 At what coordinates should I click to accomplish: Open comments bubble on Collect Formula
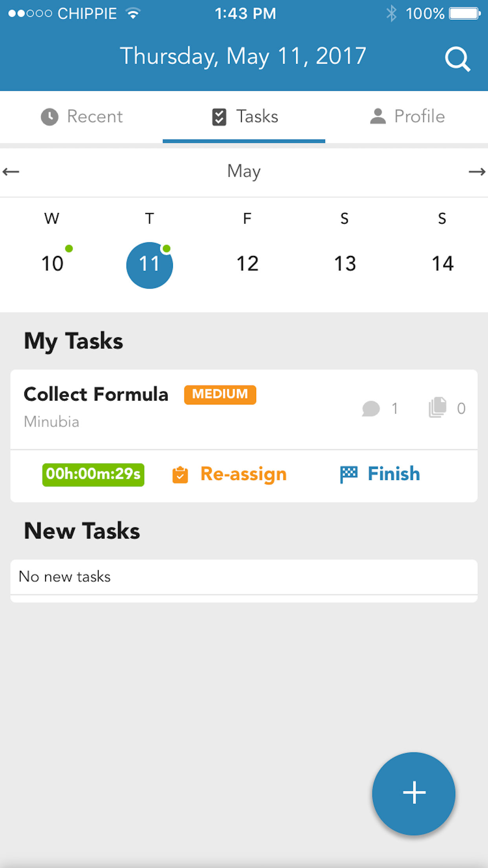pyautogui.click(x=371, y=409)
